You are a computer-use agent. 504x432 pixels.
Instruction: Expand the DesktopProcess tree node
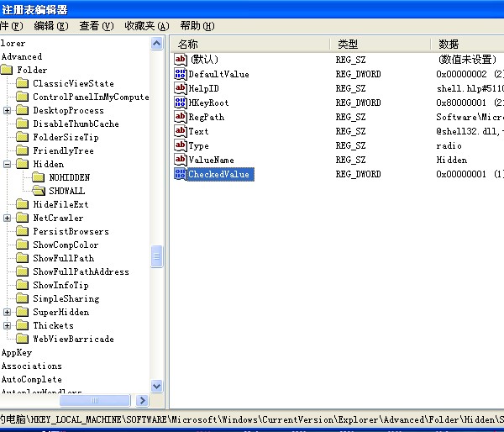click(7, 111)
